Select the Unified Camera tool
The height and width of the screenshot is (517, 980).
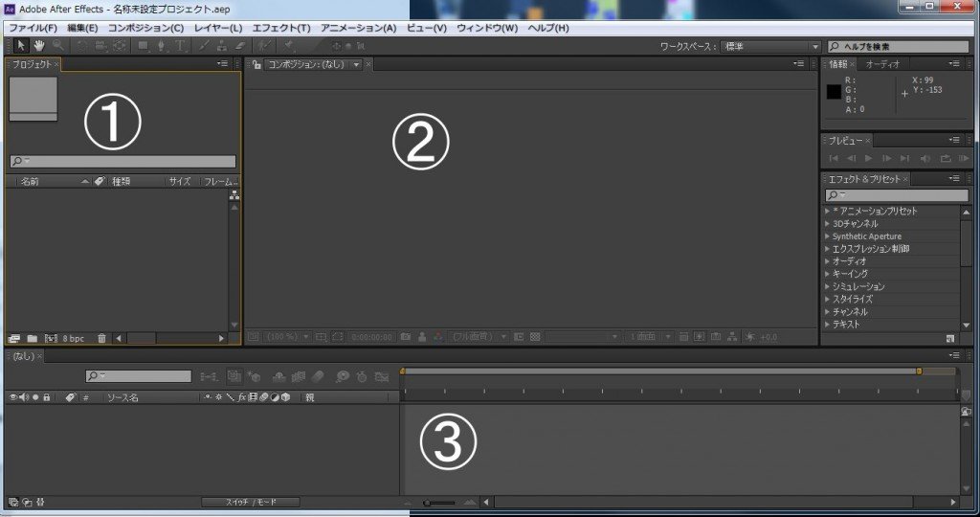point(100,46)
